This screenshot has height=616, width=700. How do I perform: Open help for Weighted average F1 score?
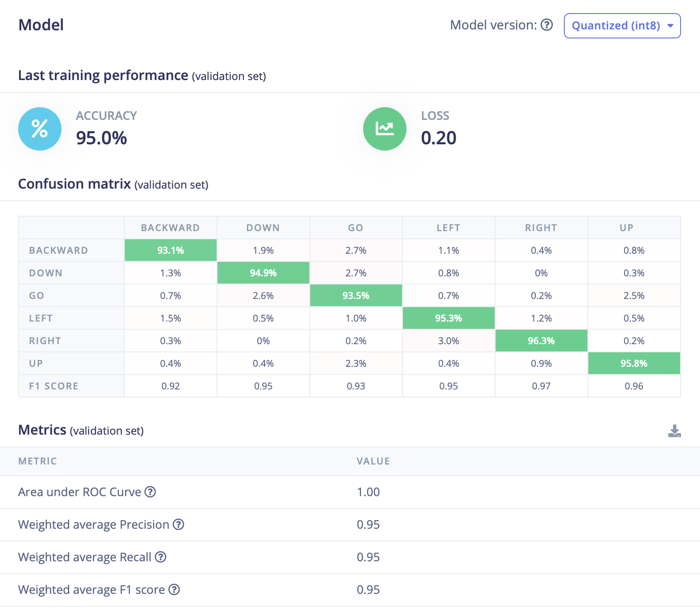(x=174, y=589)
